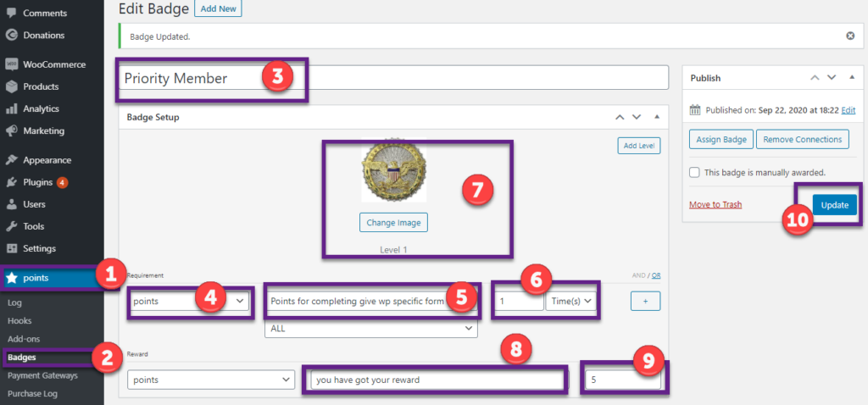This screenshot has width=868, height=405.
Task: Click the Move to Trash link
Action: pyautogui.click(x=717, y=205)
